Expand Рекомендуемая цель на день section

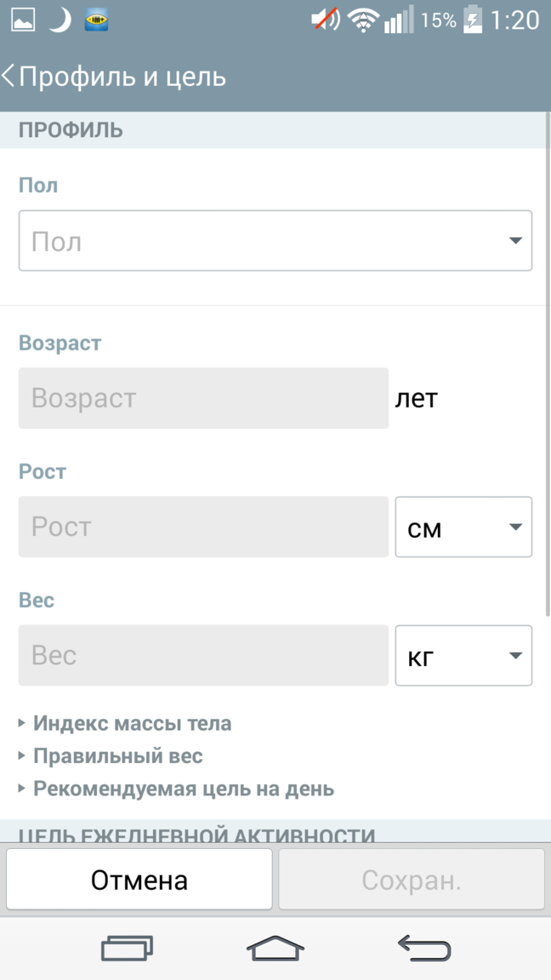[176, 789]
